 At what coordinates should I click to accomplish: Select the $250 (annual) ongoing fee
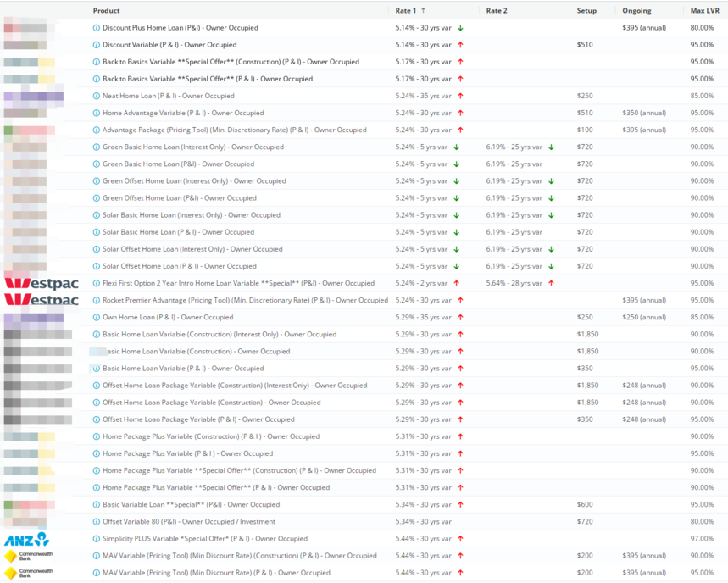[x=644, y=318]
